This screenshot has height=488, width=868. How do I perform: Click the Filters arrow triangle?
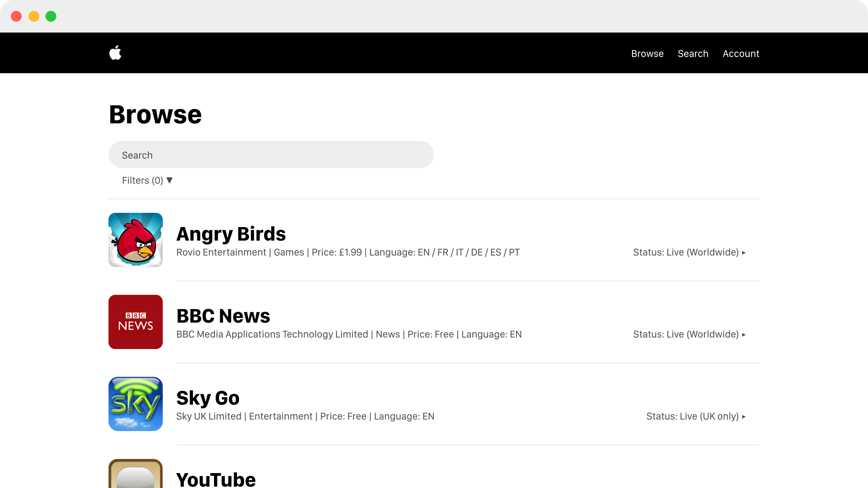pos(170,180)
